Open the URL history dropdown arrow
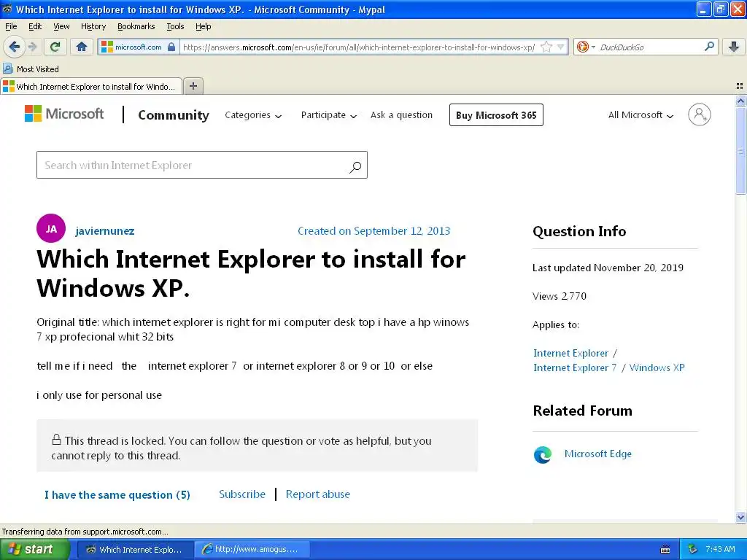This screenshot has height=560, width=747. click(x=561, y=47)
